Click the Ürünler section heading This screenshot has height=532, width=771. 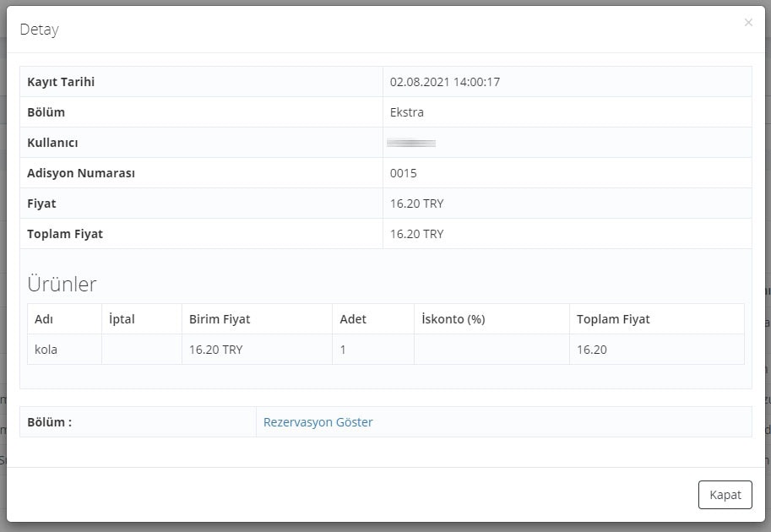62,284
